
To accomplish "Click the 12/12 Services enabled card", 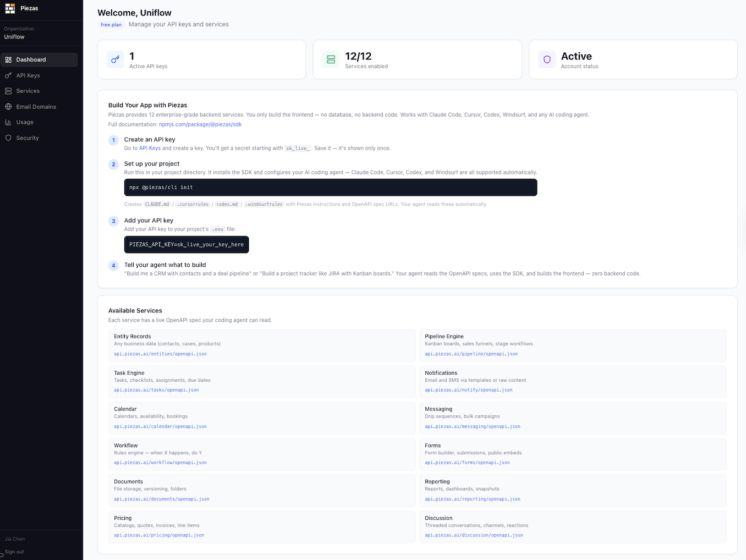I will 417,59.
